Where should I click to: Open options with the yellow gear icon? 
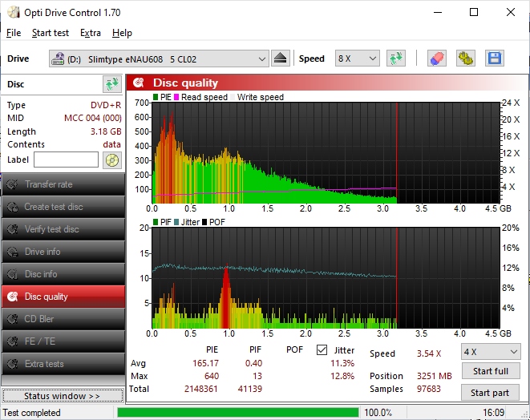pos(466,59)
